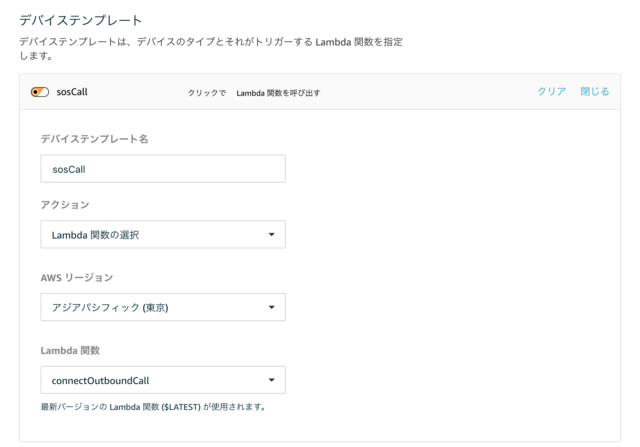Click the AWS リージョン field label
This screenshot has height=447, width=640.
point(77,278)
